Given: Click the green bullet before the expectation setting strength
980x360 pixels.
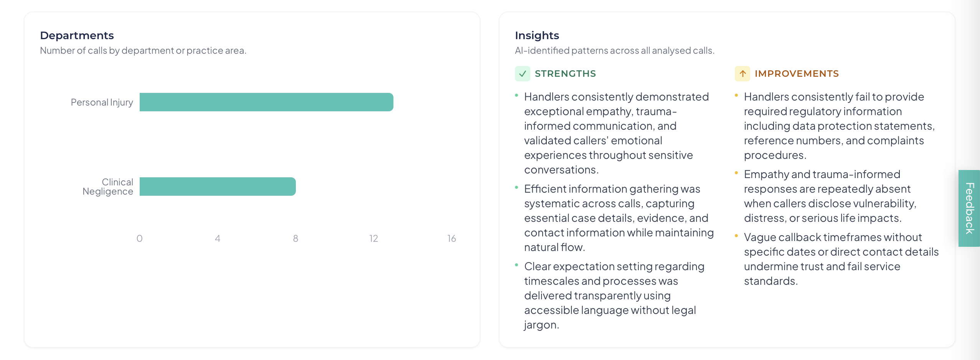Looking at the screenshot, I should click(516, 265).
